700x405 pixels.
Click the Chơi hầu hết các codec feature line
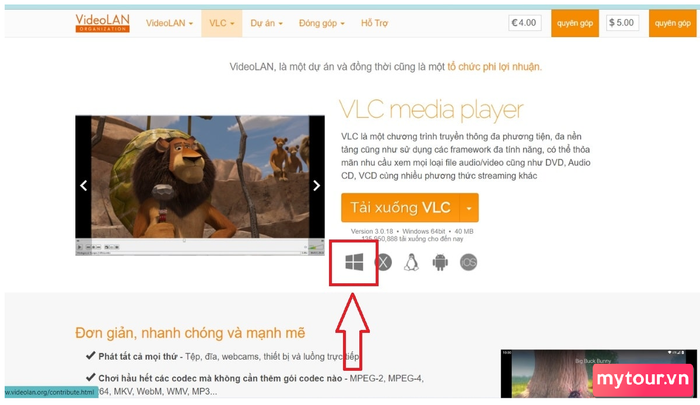point(254,384)
